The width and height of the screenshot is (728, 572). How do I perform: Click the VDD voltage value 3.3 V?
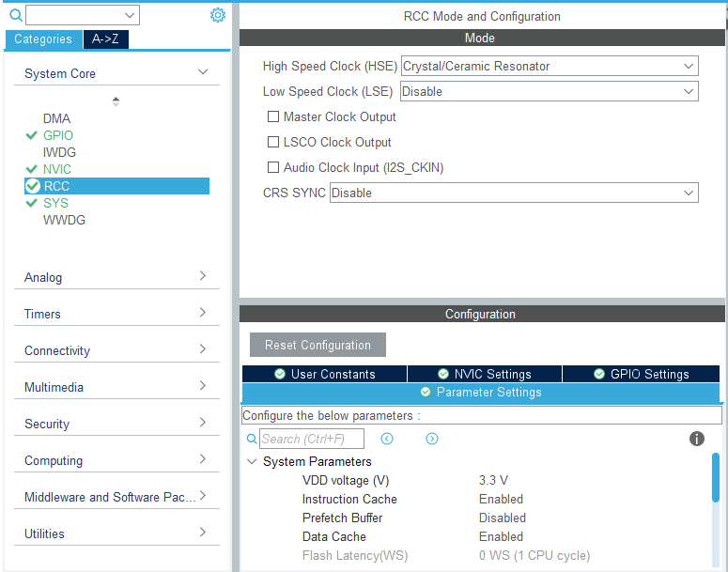pyautogui.click(x=493, y=480)
